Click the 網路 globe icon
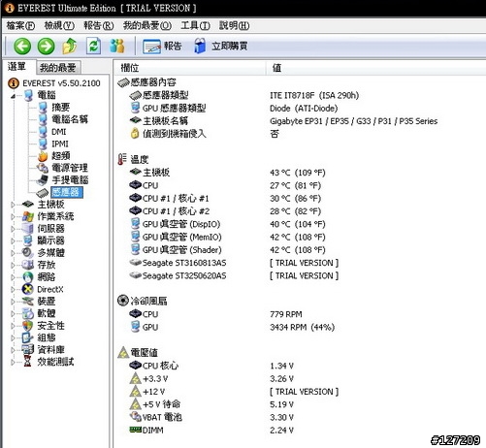This screenshot has width=486, height=448. [28, 277]
